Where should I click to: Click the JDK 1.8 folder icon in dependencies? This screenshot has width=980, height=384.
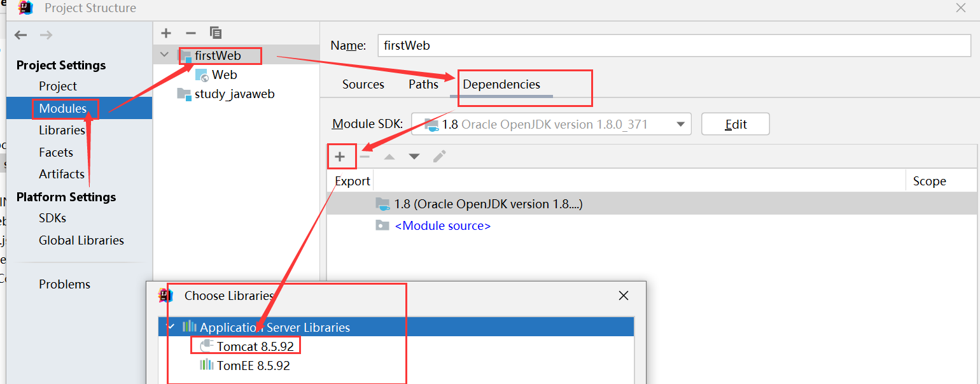coord(382,204)
